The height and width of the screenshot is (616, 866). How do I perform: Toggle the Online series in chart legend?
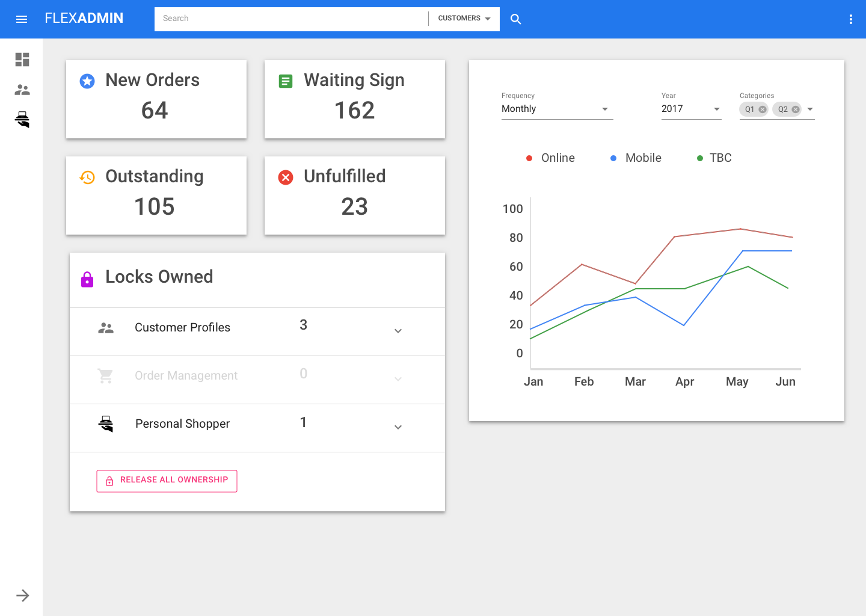click(x=550, y=158)
